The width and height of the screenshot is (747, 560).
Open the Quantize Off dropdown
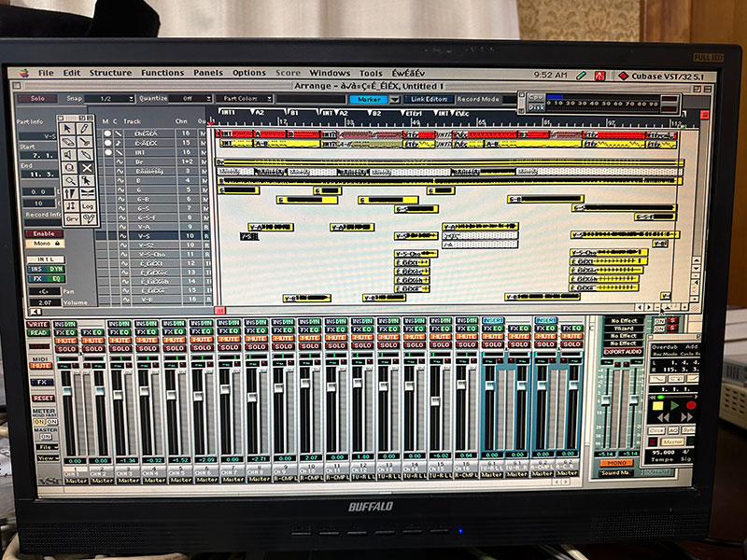(190, 99)
